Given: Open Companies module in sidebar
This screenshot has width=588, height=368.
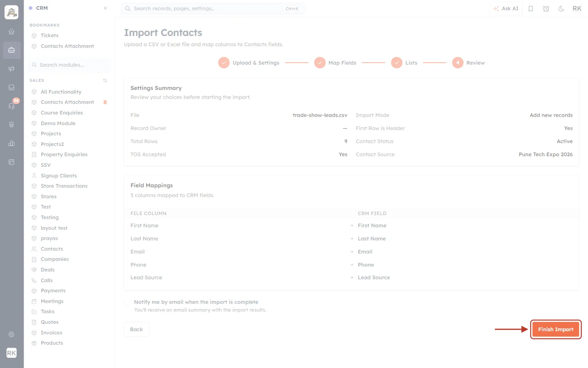Looking at the screenshot, I should point(55,259).
